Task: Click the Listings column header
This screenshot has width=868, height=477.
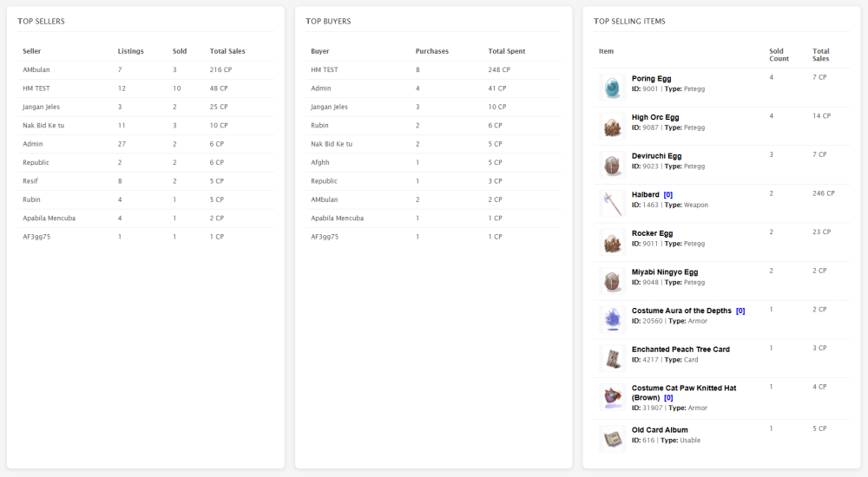Action: point(131,51)
